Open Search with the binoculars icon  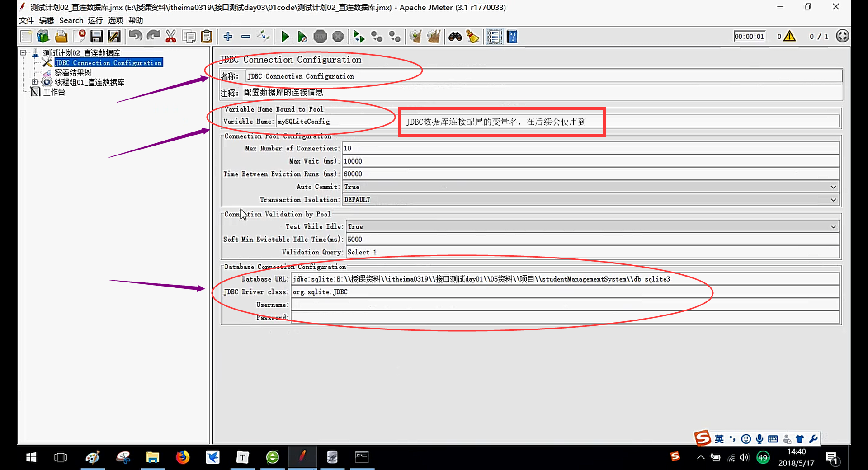pyautogui.click(x=455, y=37)
